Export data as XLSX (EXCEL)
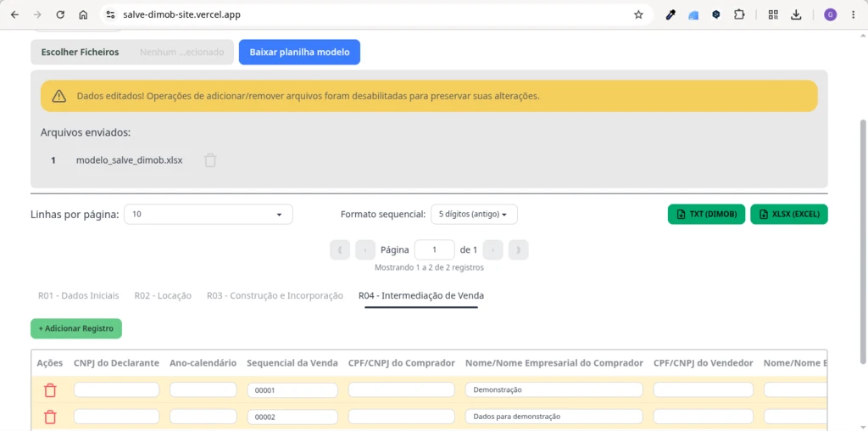868x431 pixels. click(789, 215)
